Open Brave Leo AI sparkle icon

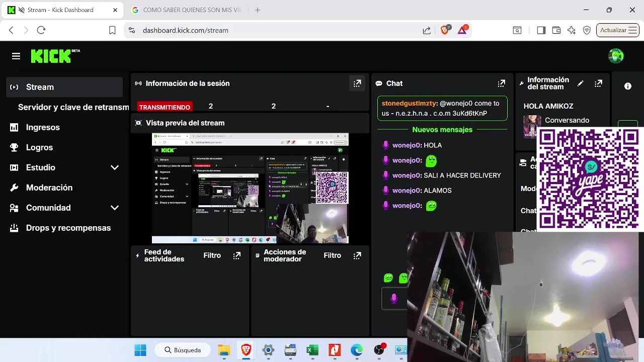tap(572, 30)
